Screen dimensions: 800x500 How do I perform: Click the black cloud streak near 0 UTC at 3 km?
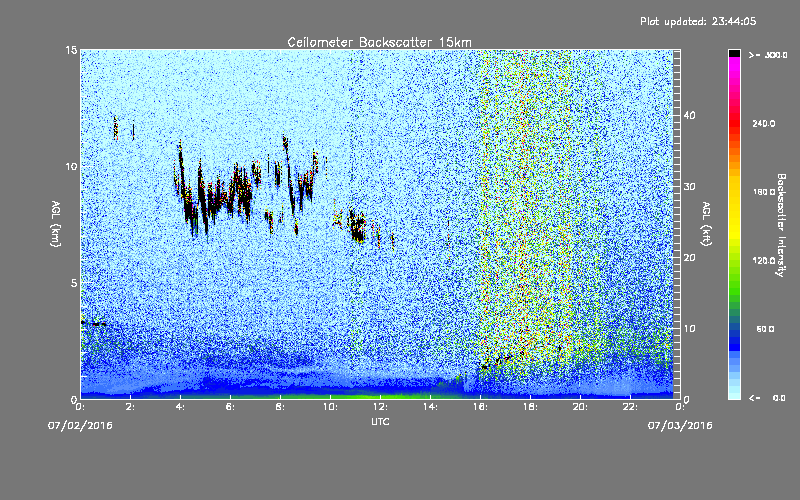point(94,323)
